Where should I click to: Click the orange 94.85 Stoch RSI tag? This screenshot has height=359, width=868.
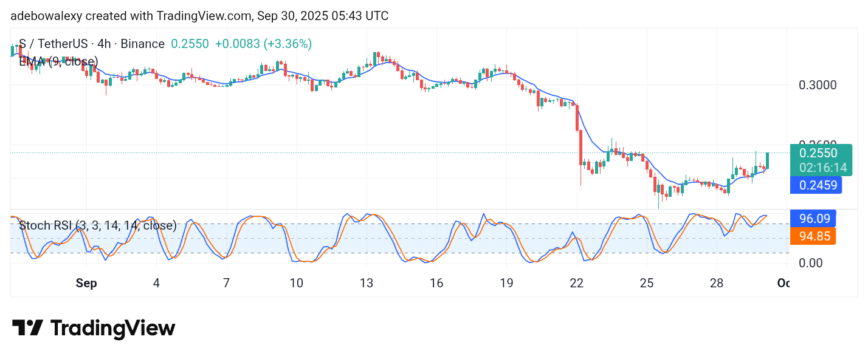[815, 236]
